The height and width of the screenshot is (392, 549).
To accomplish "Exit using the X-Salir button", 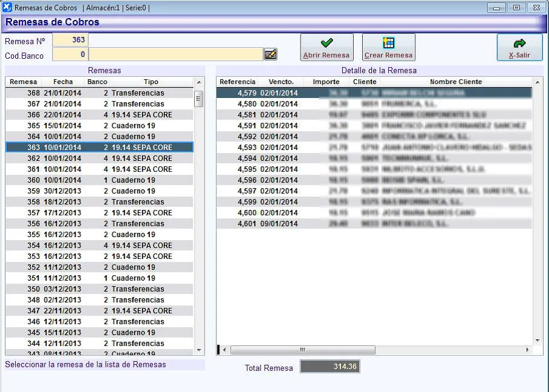I will coord(519,47).
